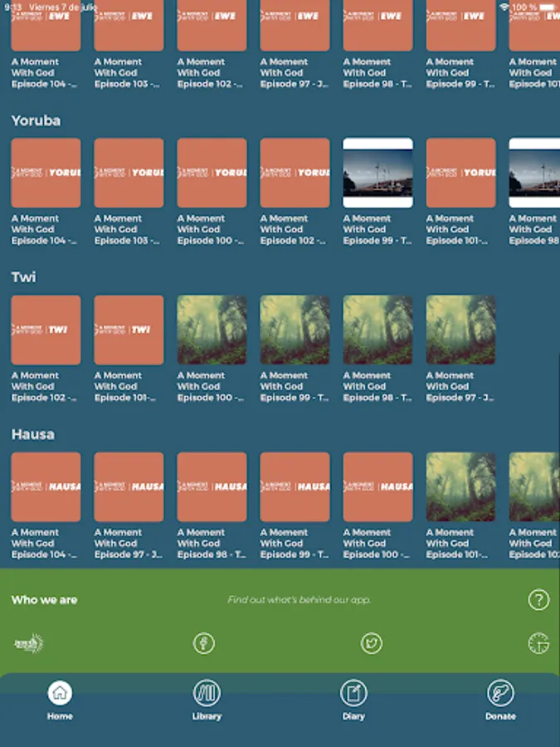Select the "Yoruba" section heading
The width and height of the screenshot is (560, 747).
click(37, 120)
